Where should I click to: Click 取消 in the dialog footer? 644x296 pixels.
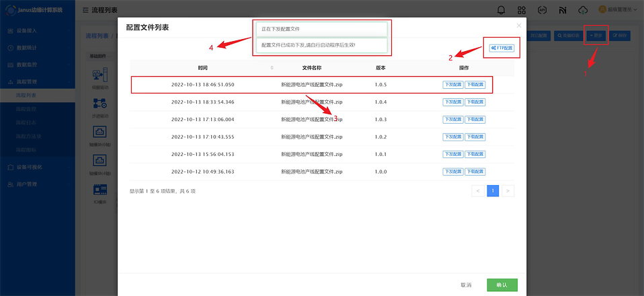point(466,285)
